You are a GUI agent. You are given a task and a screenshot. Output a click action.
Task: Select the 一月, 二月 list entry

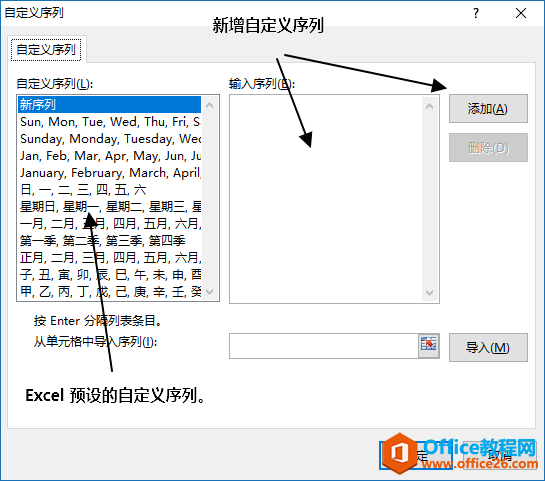pyautogui.click(x=109, y=223)
